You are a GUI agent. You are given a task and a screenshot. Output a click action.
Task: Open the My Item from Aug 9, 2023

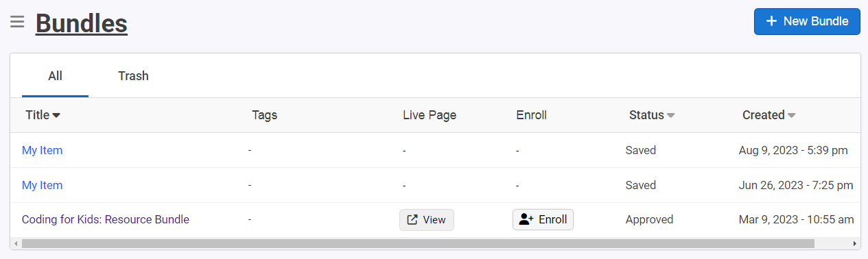coord(42,150)
